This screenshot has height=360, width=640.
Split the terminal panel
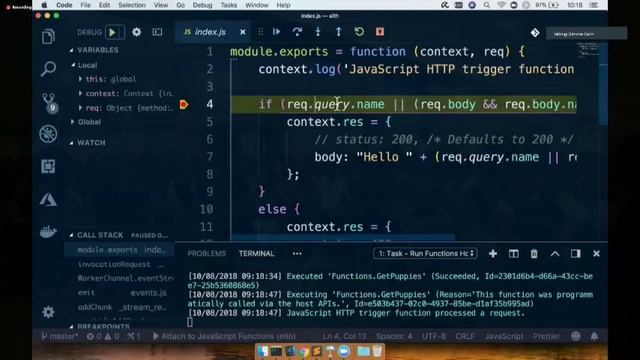point(513,254)
